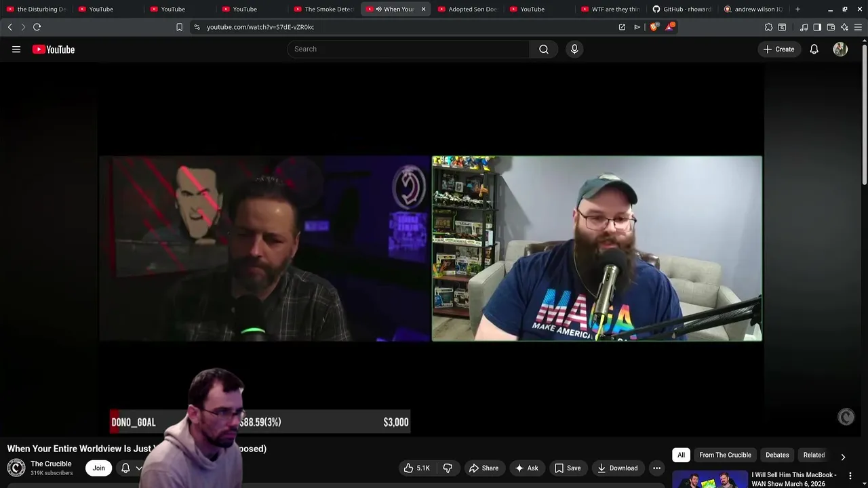Click the left speaker's video panel
Image resolution: width=868 pixels, height=488 pixels.
point(265,248)
